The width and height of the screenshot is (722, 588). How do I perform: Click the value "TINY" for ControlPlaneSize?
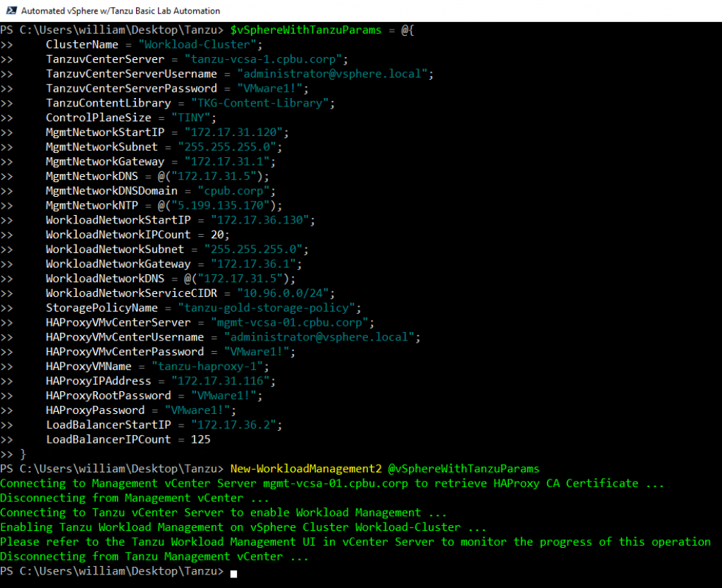190,118
